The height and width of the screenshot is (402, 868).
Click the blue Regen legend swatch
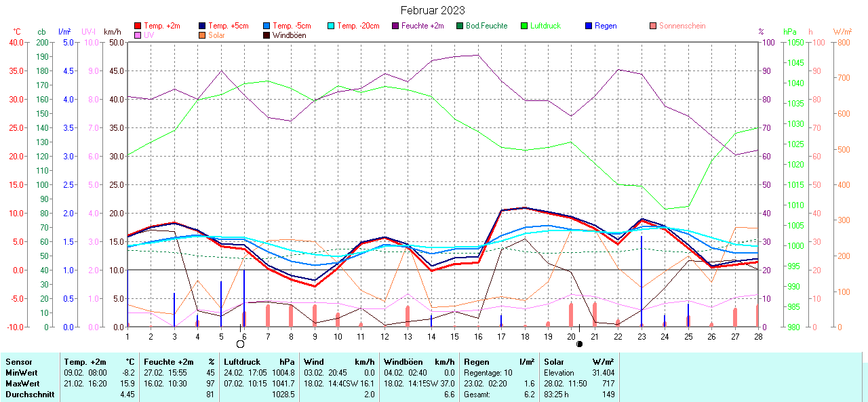(x=588, y=26)
